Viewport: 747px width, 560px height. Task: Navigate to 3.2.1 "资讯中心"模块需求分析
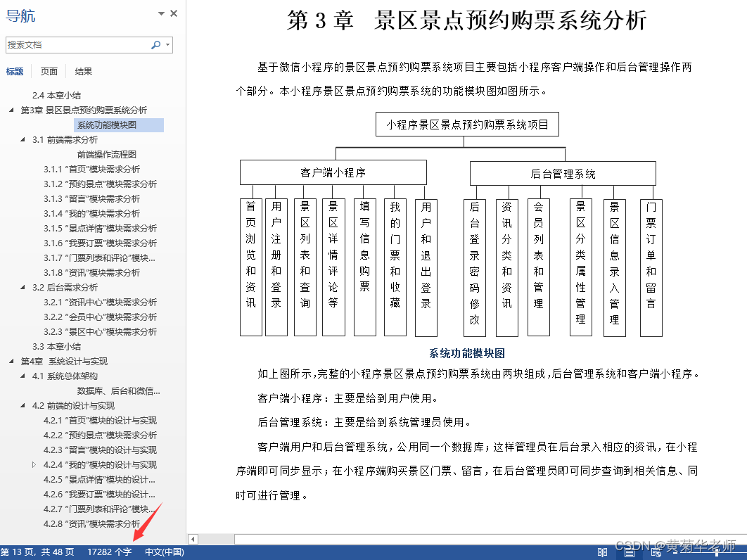(x=100, y=303)
